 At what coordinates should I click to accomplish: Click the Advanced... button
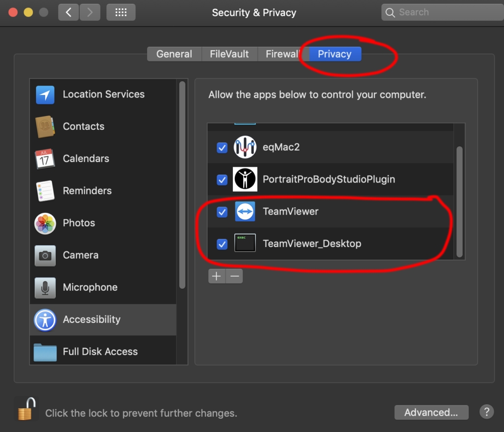click(x=431, y=412)
